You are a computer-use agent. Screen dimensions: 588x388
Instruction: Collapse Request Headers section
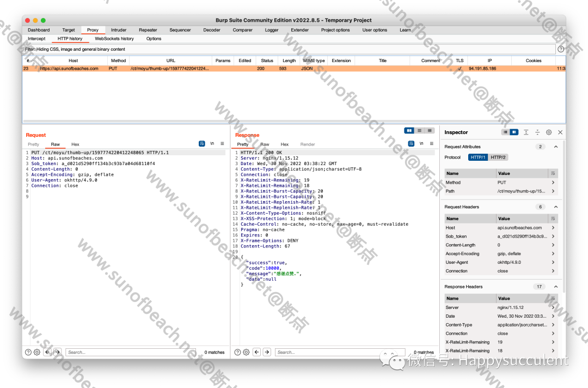[556, 207]
